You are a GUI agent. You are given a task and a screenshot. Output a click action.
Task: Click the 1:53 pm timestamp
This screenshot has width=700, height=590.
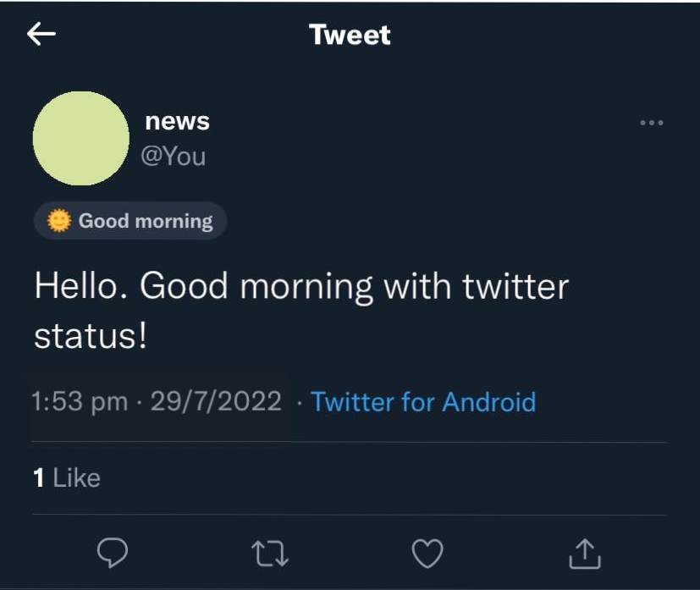coord(80,400)
